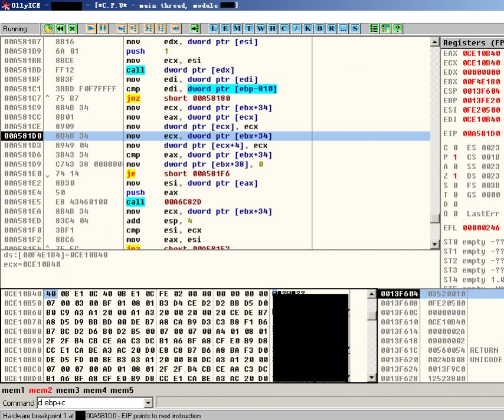Switch to mem4 dump tab
The height and width of the screenshot is (420, 504).
pos(95,390)
